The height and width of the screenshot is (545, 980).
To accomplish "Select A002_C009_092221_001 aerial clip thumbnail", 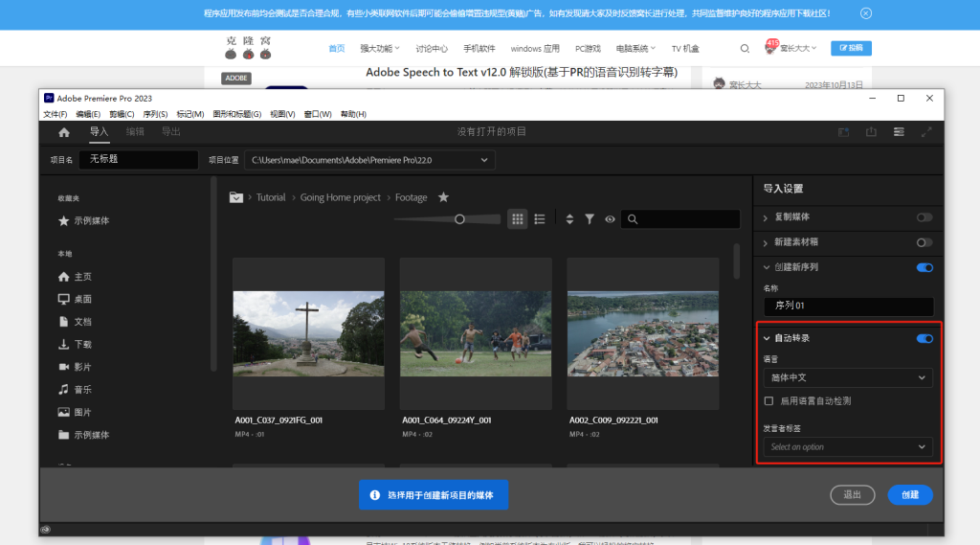I will tap(643, 333).
